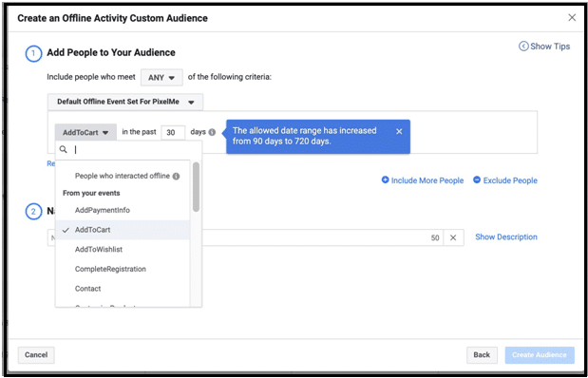Click the event list scrollbar
The width and height of the screenshot is (588, 378).
click(x=196, y=187)
